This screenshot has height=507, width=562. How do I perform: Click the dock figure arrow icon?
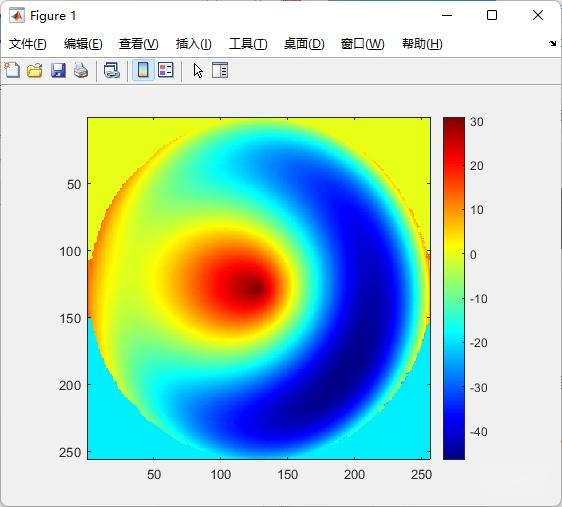(x=552, y=44)
